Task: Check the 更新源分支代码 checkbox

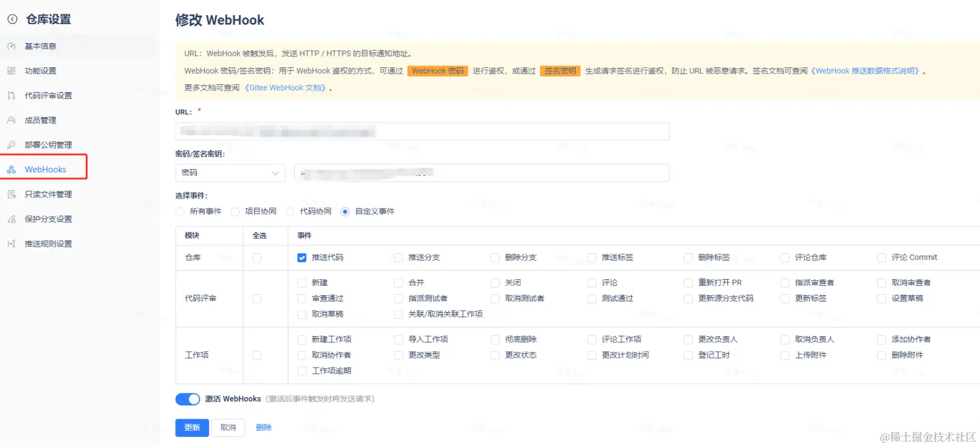Action: pos(688,298)
